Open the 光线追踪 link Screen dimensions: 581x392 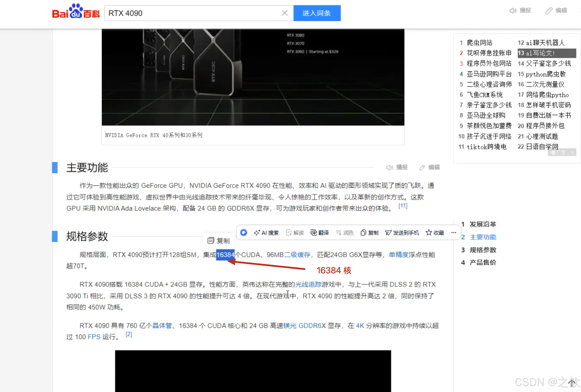(308, 285)
